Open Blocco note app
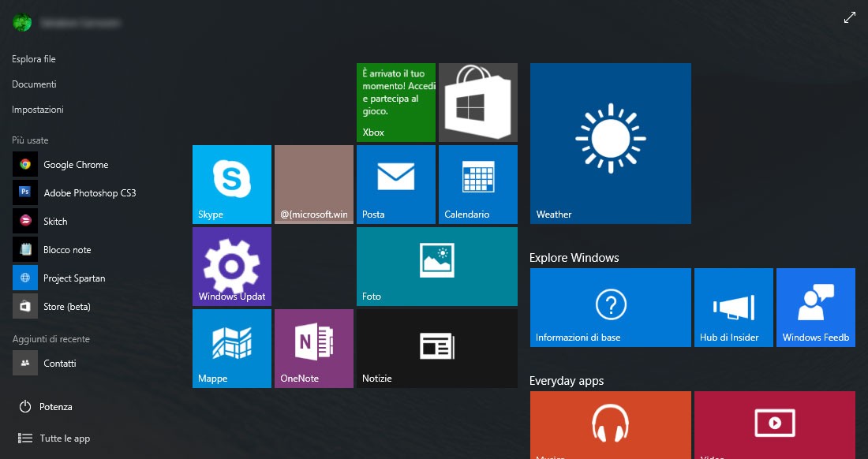The image size is (868, 459). [52, 249]
